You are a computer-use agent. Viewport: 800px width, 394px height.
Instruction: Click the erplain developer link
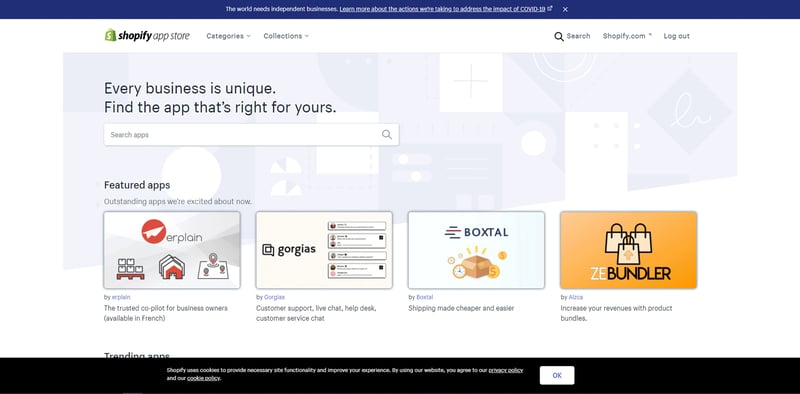point(121,297)
